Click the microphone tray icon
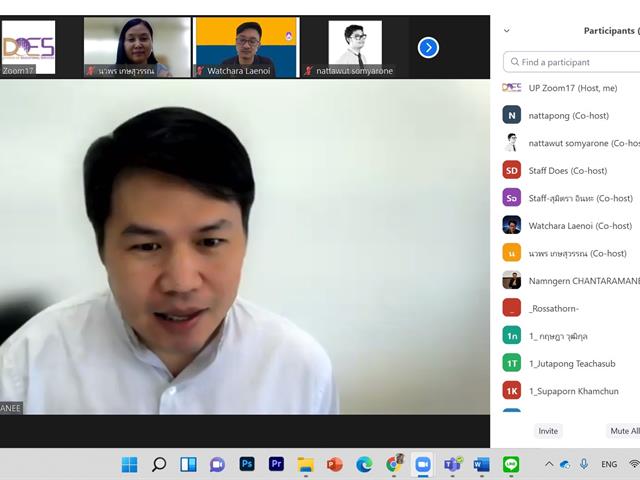 (x=584, y=464)
